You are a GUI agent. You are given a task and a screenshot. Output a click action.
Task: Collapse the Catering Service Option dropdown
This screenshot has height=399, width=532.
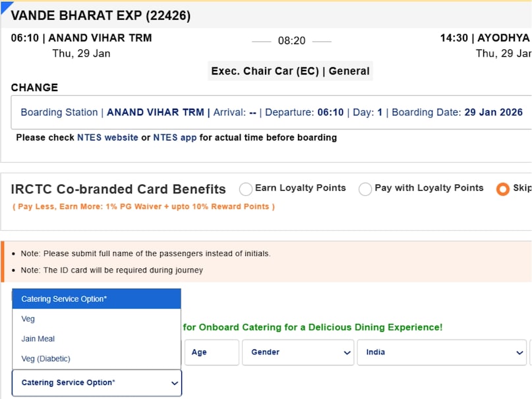(96, 383)
